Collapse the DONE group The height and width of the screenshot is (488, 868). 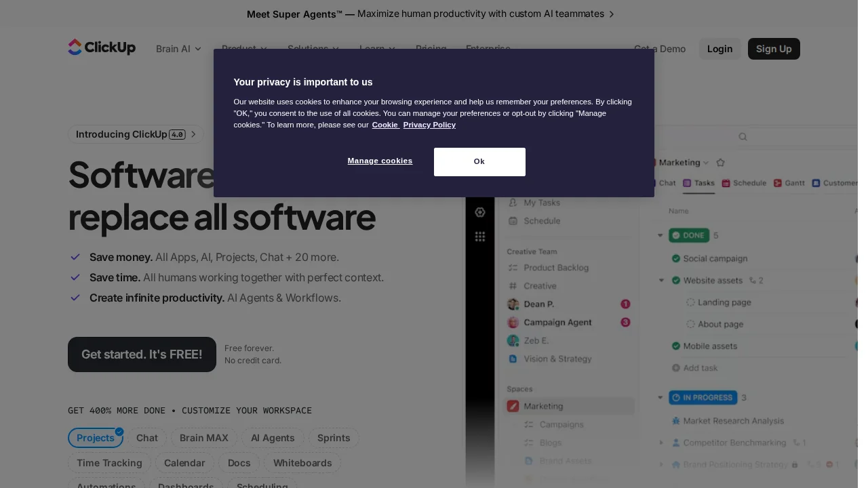[660, 235]
